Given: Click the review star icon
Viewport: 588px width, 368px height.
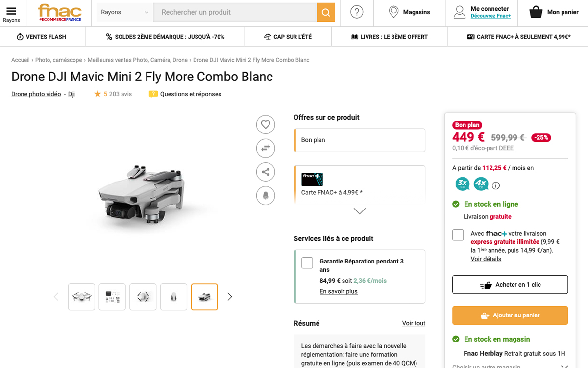Looking at the screenshot, I should click(98, 94).
